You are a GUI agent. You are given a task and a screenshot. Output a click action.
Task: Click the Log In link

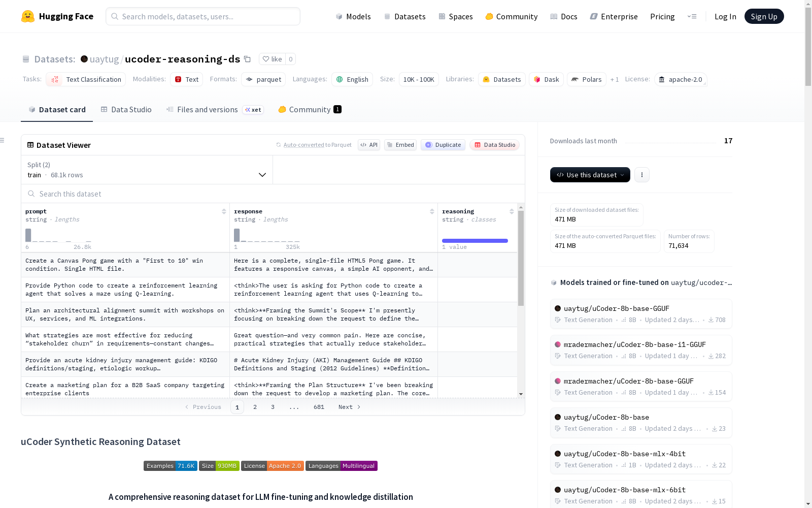[725, 16]
